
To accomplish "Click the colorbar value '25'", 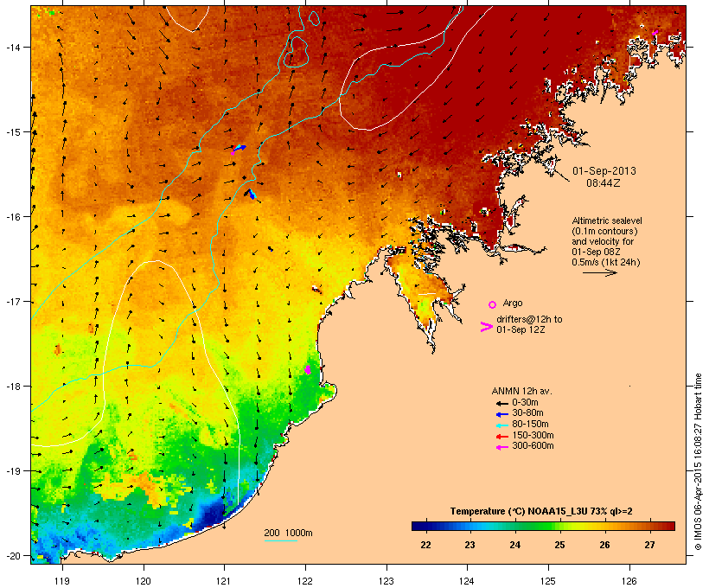I will [x=559, y=545].
